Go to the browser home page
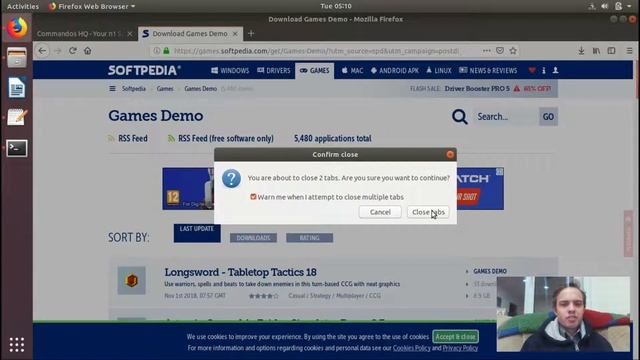Screen dimensions: 640x360 point(87,51)
